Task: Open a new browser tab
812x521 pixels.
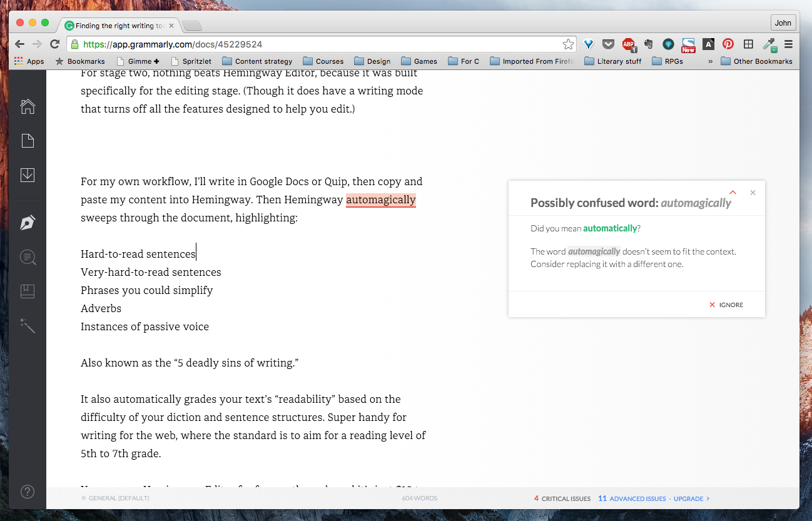Action: [x=191, y=26]
